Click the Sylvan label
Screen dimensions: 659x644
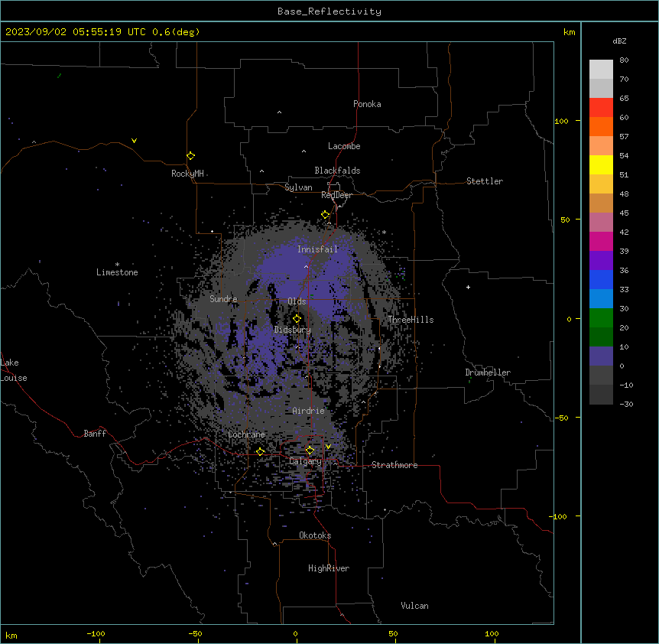coord(298,187)
